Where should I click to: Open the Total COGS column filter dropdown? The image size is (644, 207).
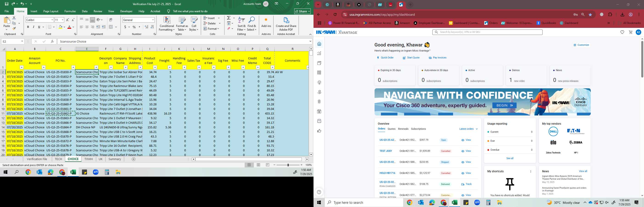click(x=272, y=67)
